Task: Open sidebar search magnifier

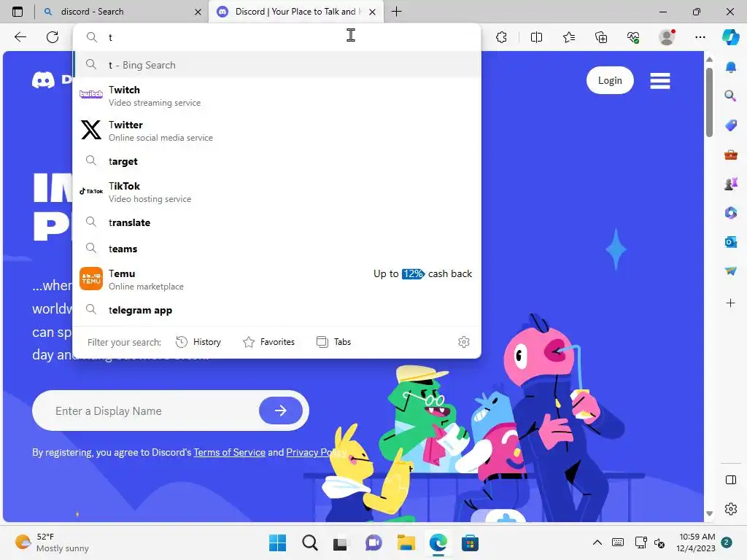Action: (731, 96)
